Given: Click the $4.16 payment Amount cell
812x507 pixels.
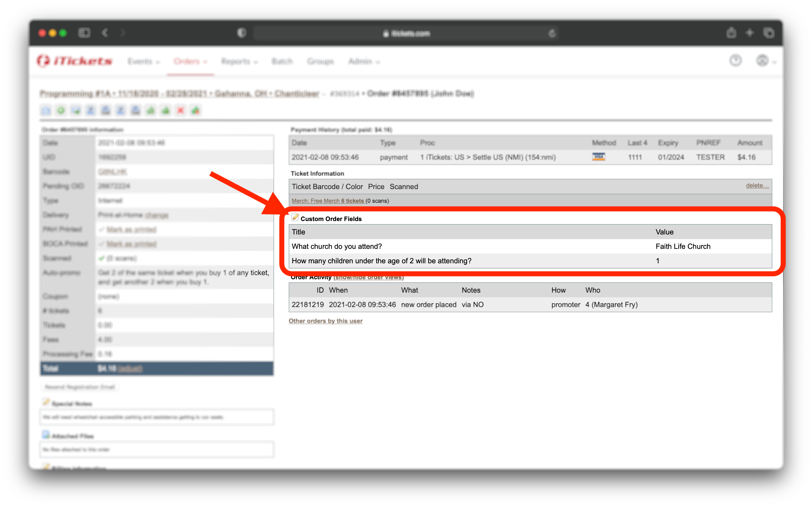Looking at the screenshot, I should [x=746, y=157].
